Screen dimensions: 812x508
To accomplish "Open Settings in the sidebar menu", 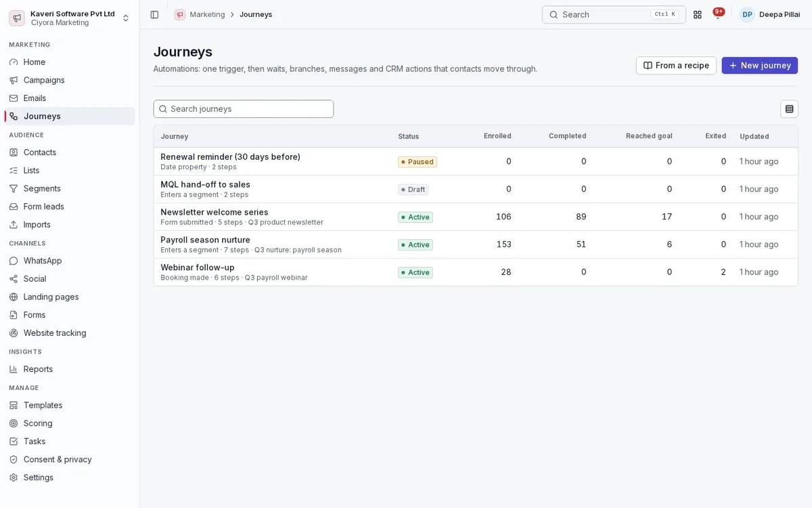I will pyautogui.click(x=70, y=478).
